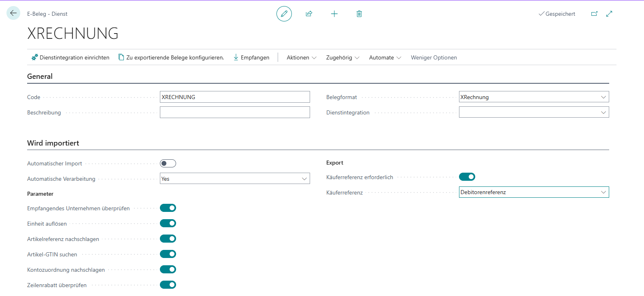Open the Aktionen menu
The image size is (644, 296).
[301, 57]
